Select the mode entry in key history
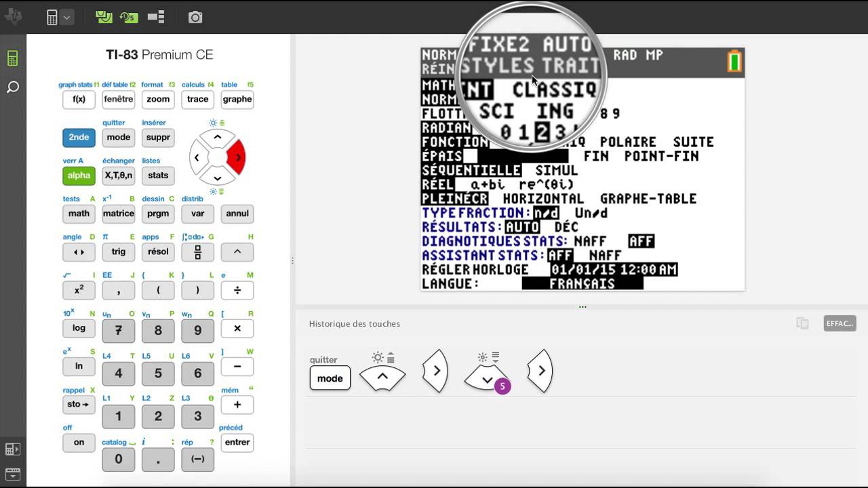868x488 pixels. pos(330,378)
